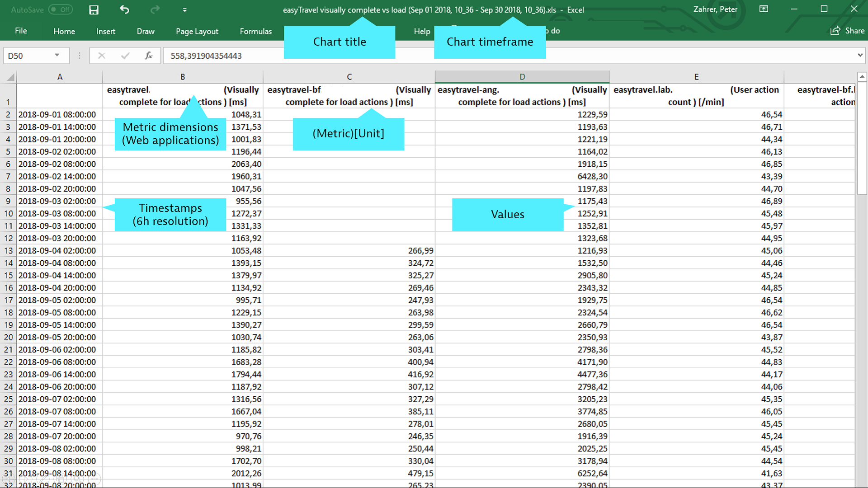Click the Ribbon Display Options icon
The image size is (868, 488).
(x=764, y=9)
